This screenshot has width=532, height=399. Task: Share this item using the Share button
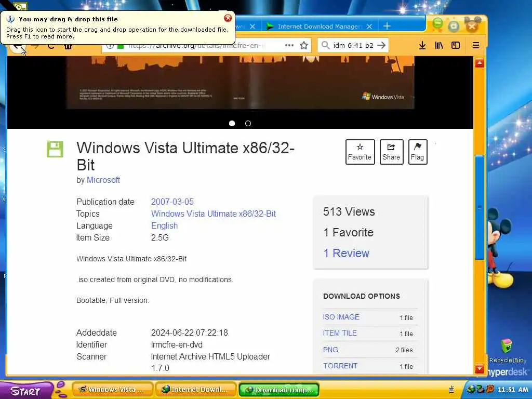point(391,152)
